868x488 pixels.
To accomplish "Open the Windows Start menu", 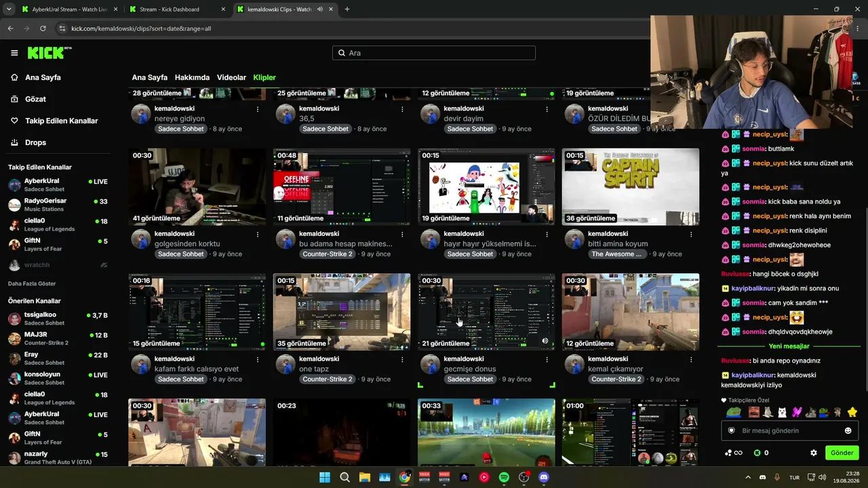I will 325,477.
